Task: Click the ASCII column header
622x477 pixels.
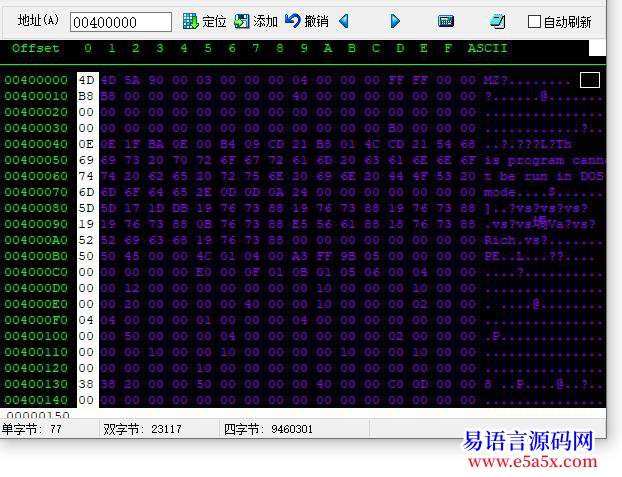Action: pyautogui.click(x=487, y=48)
